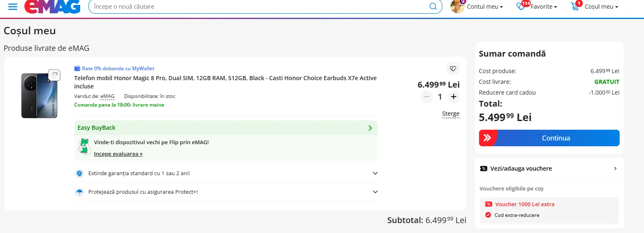Increase product quantity with plus button
This screenshot has width=644, height=233.
tap(453, 97)
